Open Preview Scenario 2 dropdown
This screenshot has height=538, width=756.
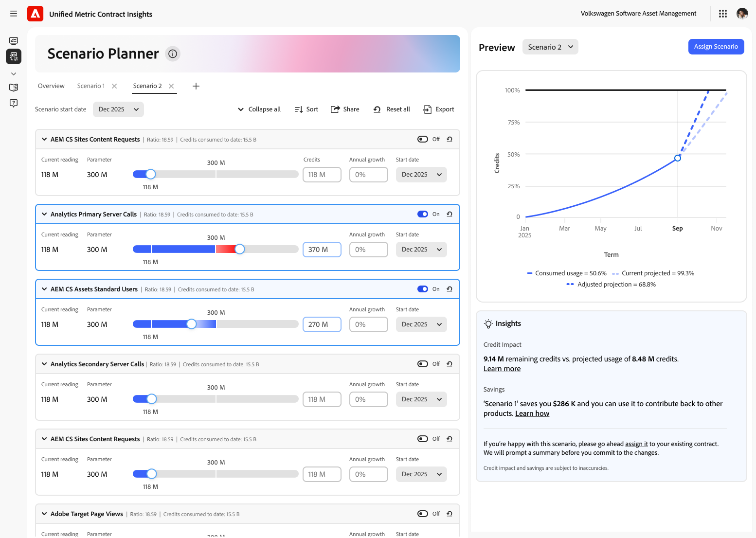pos(550,47)
